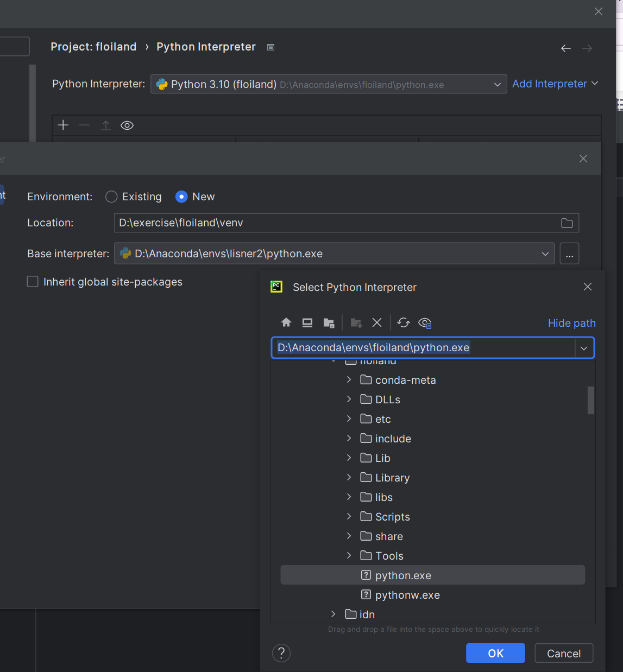
Task: Upgrade package with up arrow icon
Action: [106, 125]
